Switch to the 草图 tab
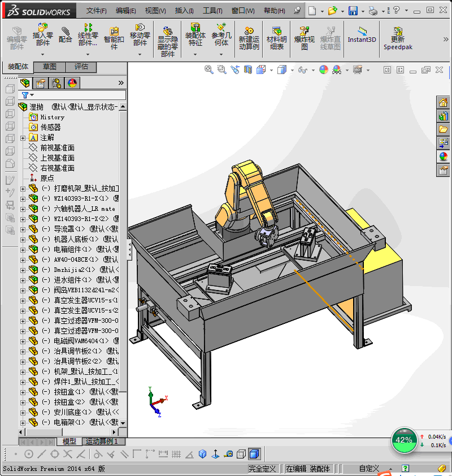Viewport: 452px width, 476px height. [x=49, y=67]
